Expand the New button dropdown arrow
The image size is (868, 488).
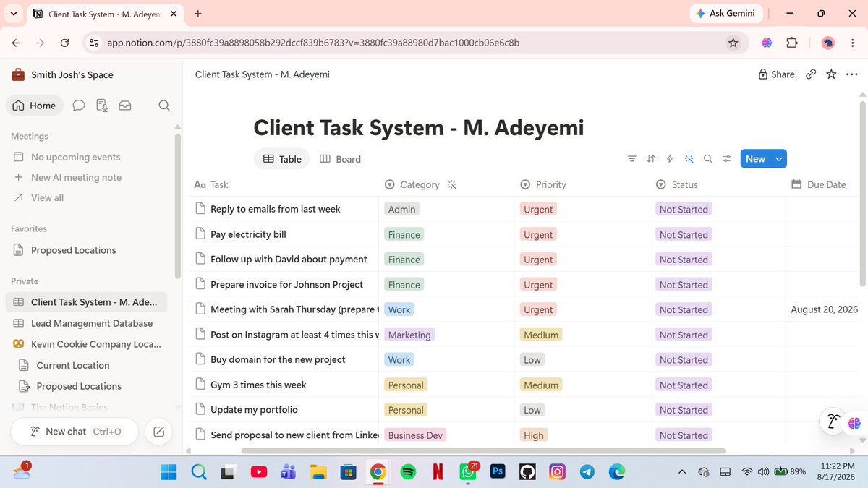(779, 159)
